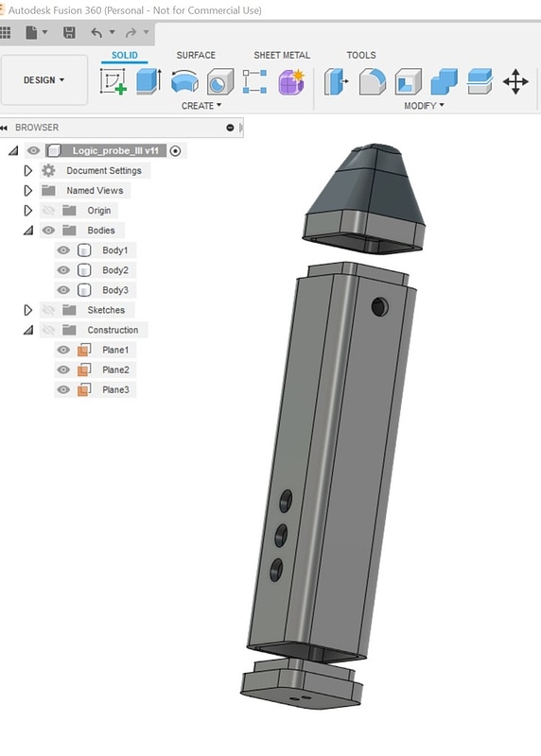
Task: Toggle visibility of Logic_probe_III v11 component
Action: coord(33,151)
